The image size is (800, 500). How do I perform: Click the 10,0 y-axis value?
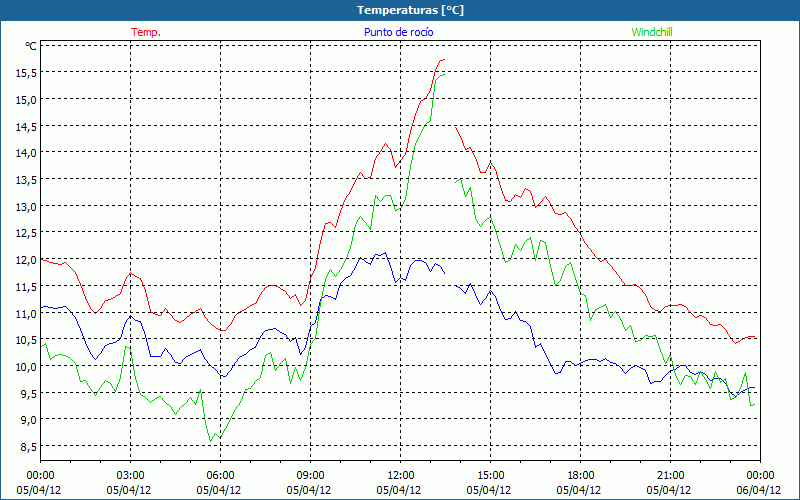[26, 367]
